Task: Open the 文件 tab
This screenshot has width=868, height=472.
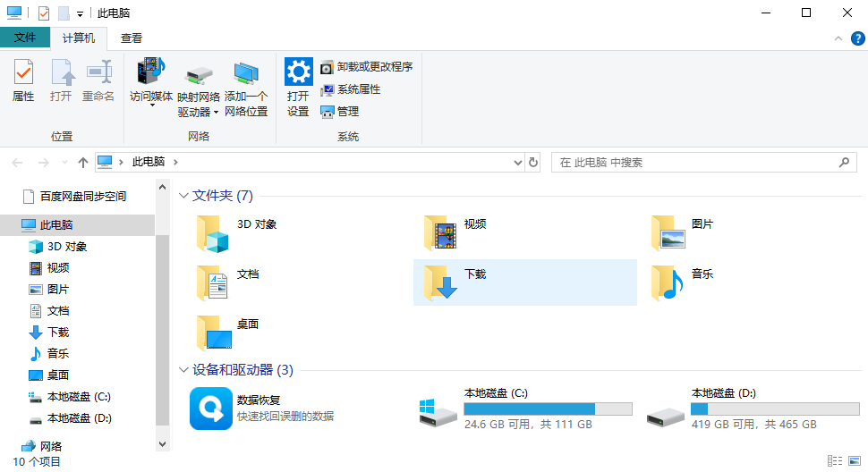Action: tap(25, 38)
